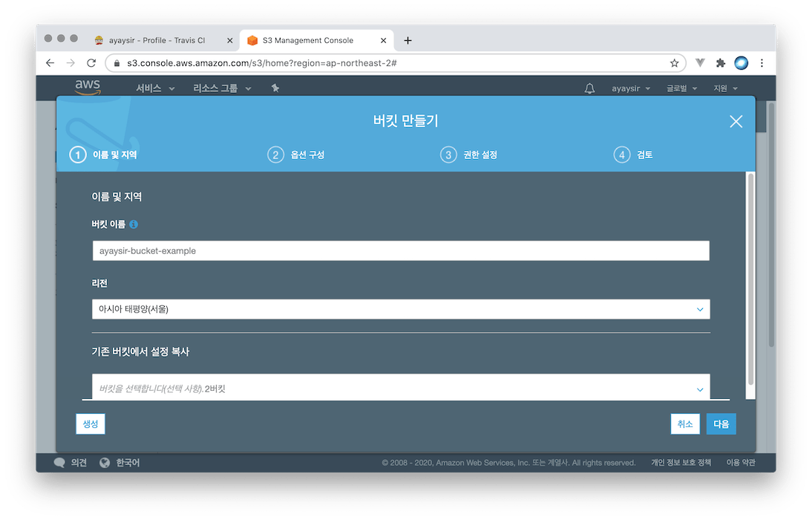Open the 기존 버킷에서 설정 복사 dropdown
The height and width of the screenshot is (520, 812).
pos(401,388)
